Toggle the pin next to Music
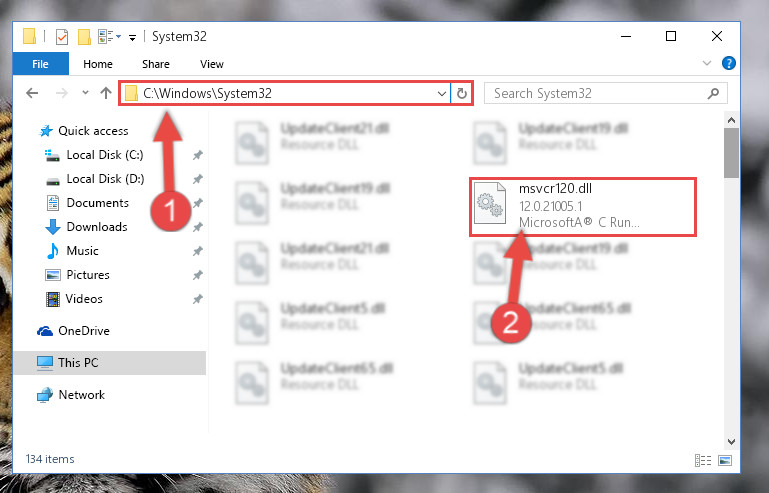The width and height of the screenshot is (769, 493). point(198,251)
